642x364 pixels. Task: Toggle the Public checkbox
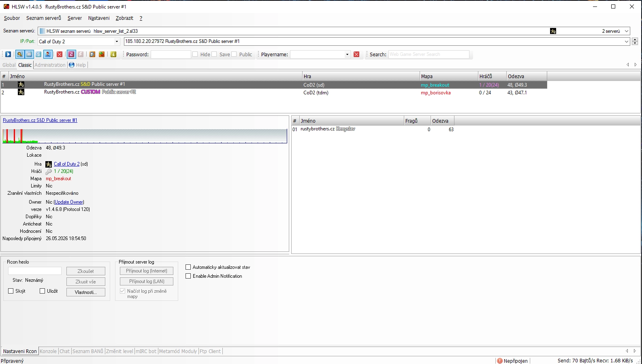point(234,54)
